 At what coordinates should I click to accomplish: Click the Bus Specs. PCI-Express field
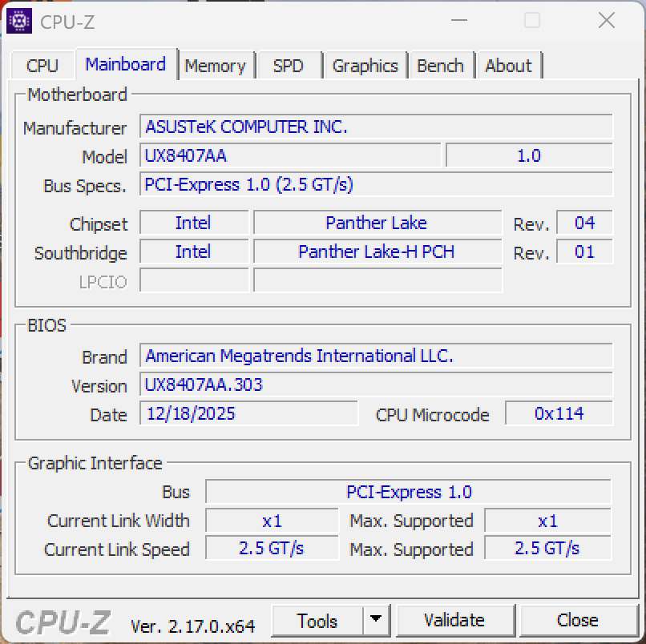tap(375, 185)
